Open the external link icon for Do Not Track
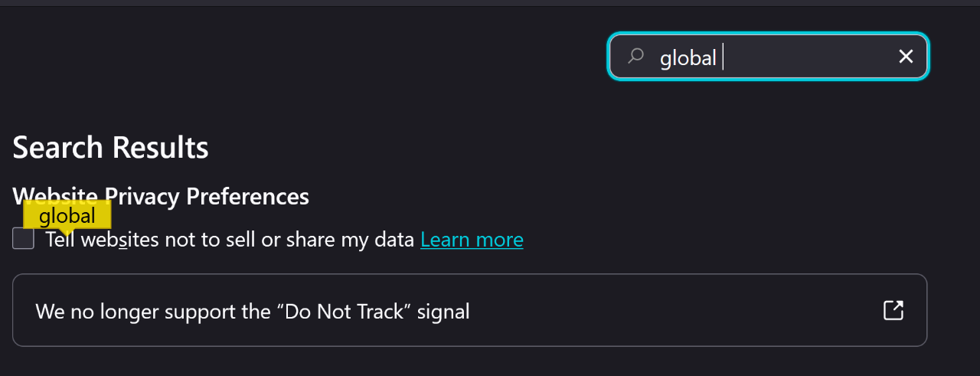Viewport: 980px width, 376px height. click(x=893, y=310)
